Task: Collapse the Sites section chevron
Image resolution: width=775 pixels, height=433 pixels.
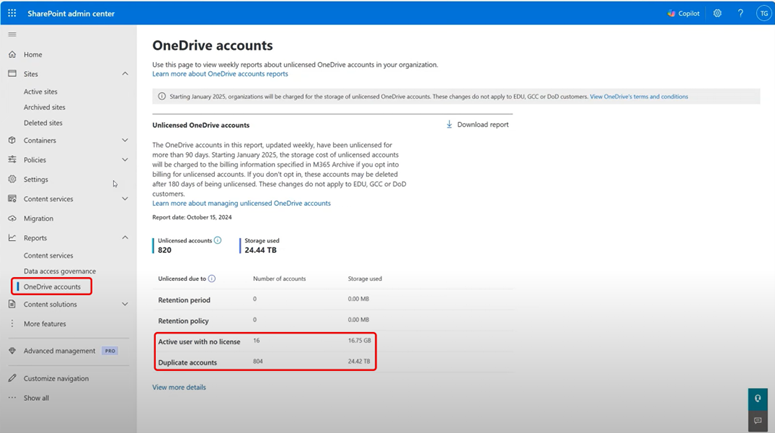Action: [125, 74]
